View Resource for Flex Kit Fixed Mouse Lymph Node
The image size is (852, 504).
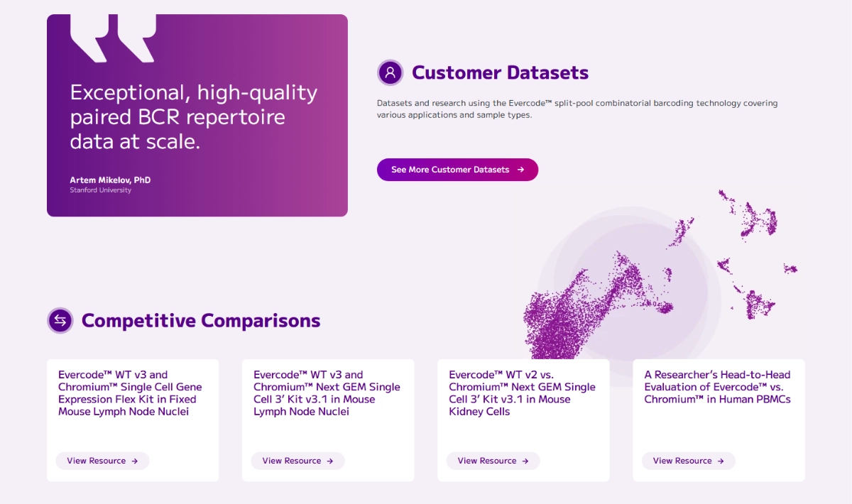pyautogui.click(x=102, y=461)
